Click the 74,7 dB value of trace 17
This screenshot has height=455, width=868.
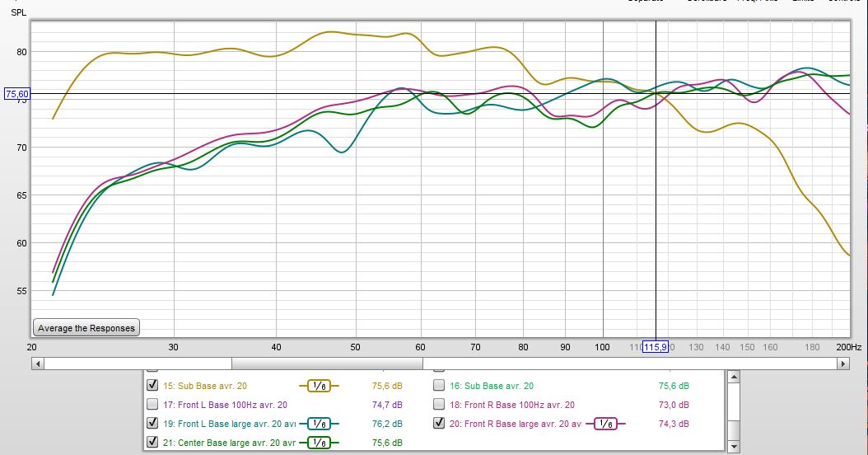(387, 405)
